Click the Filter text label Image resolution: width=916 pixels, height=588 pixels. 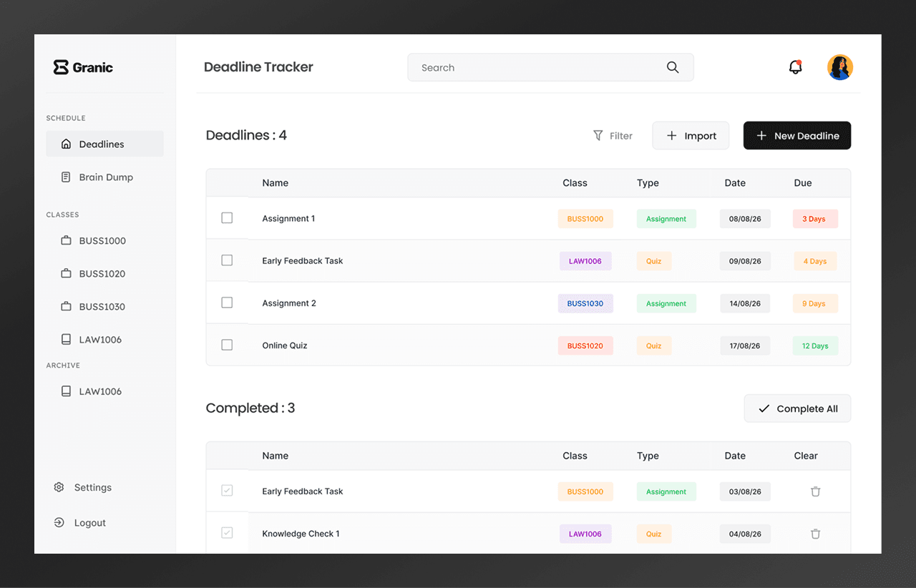point(621,136)
